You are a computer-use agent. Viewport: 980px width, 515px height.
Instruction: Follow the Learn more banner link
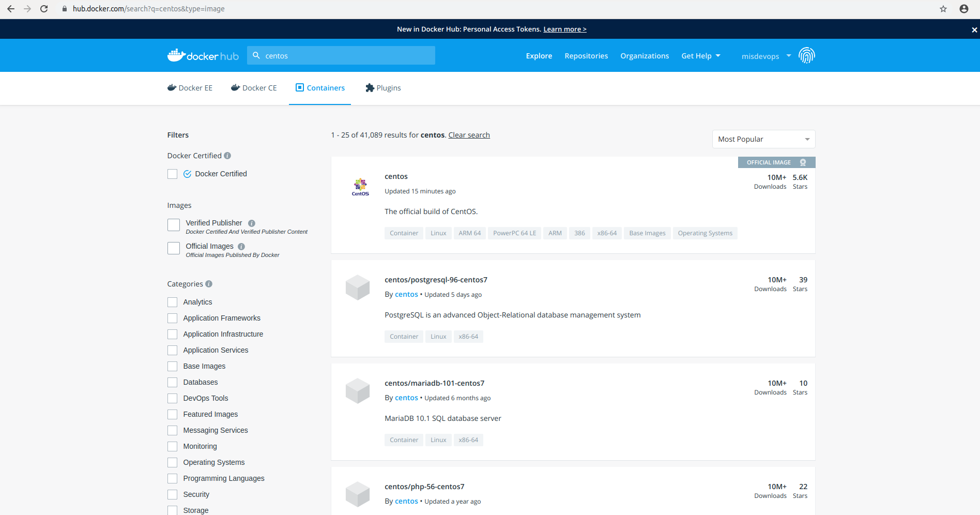click(x=565, y=29)
